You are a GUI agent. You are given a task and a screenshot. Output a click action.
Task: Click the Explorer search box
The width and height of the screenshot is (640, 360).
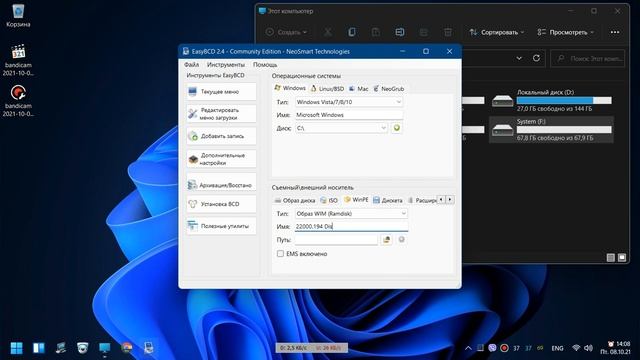588,59
